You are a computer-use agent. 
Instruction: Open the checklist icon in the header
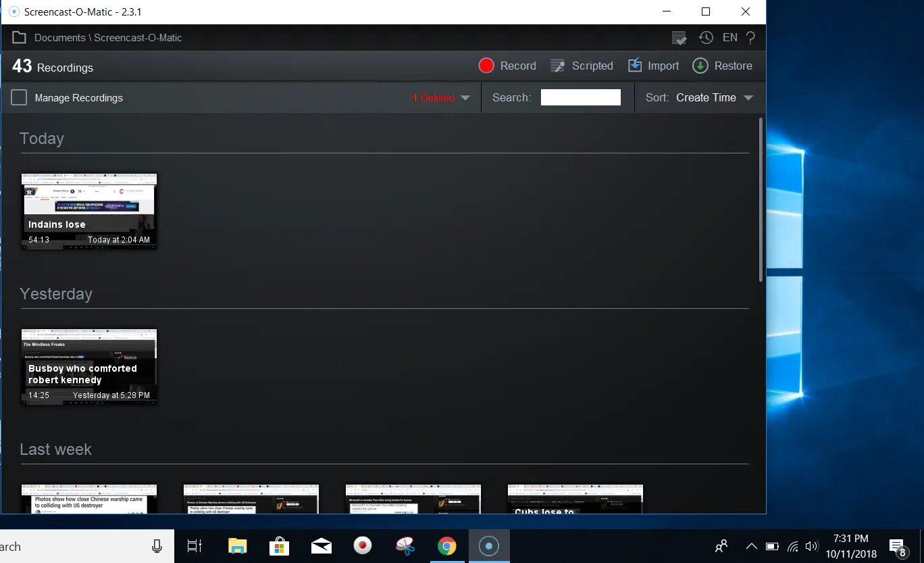(679, 38)
